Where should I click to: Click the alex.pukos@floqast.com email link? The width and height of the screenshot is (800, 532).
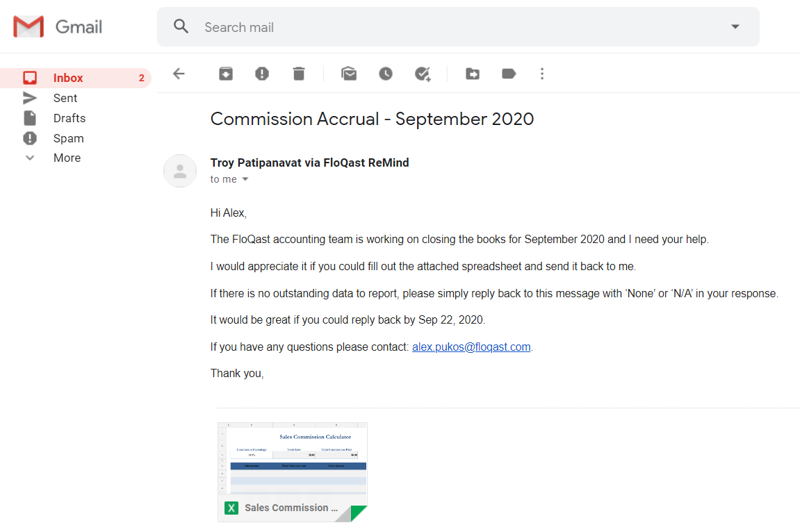coord(471,347)
